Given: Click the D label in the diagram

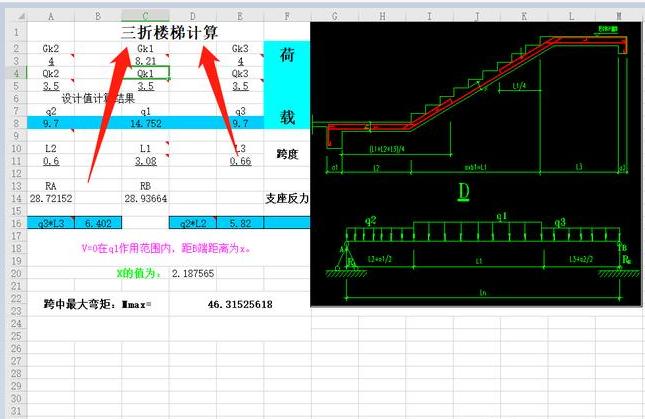Looking at the screenshot, I should 464,192.
